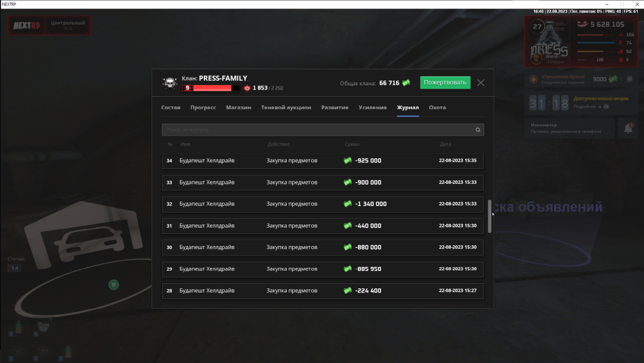Click the Улучшение брони daily task
This screenshot has height=363, width=644.
pyautogui.click(x=580, y=79)
